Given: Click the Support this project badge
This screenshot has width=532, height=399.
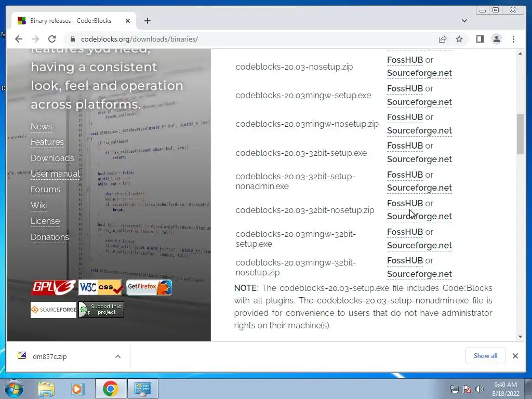Looking at the screenshot, I should [x=101, y=310].
